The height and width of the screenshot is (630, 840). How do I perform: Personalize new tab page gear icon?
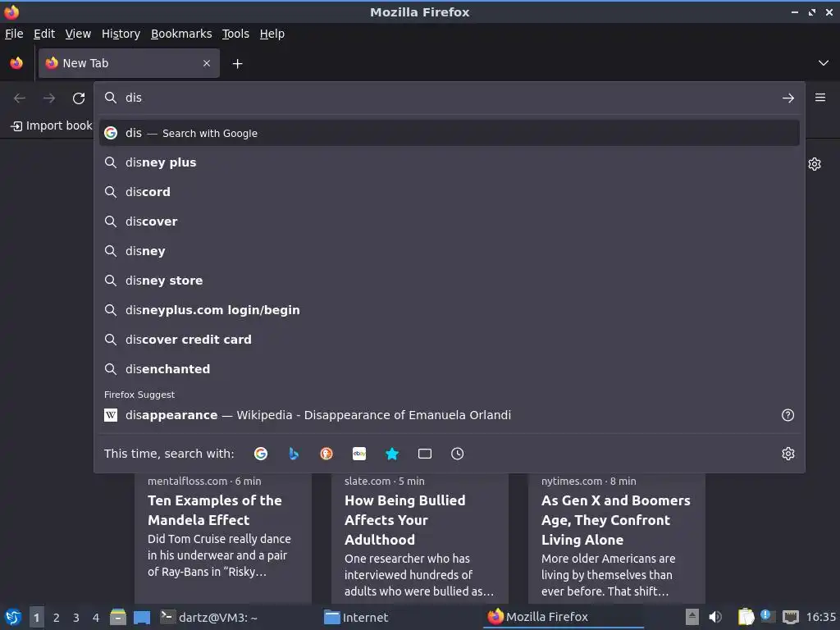pos(815,164)
